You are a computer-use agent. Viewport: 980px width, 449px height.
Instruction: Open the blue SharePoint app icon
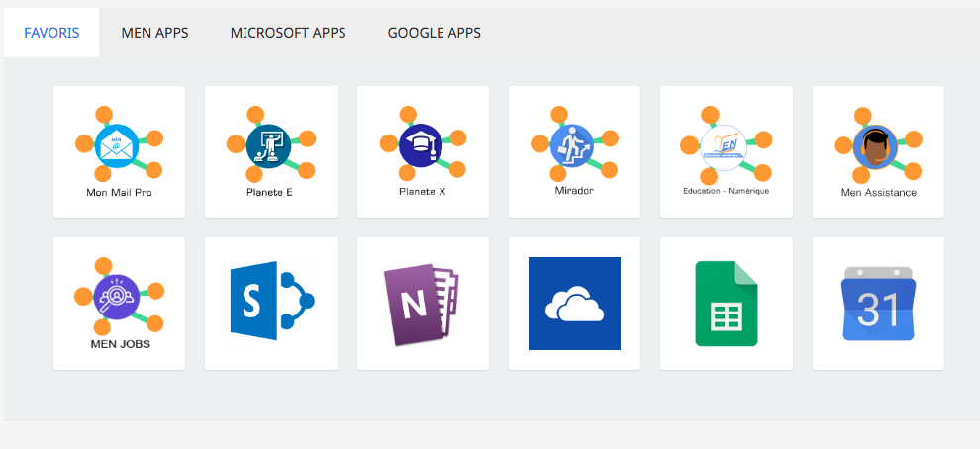pos(270,304)
